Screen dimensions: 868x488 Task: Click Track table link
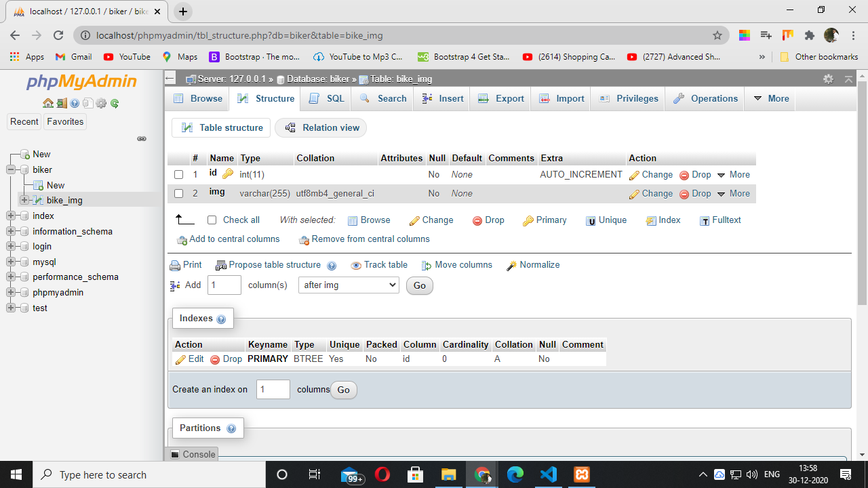click(379, 265)
